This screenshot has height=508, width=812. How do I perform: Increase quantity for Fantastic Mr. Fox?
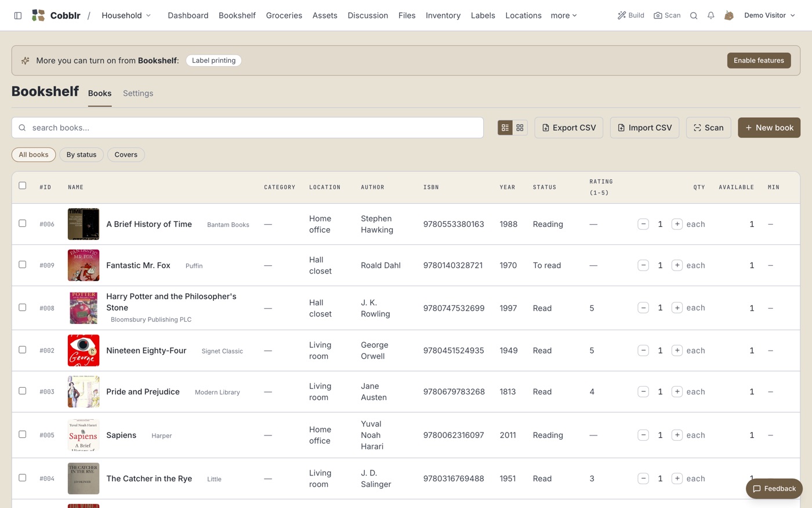(x=677, y=265)
